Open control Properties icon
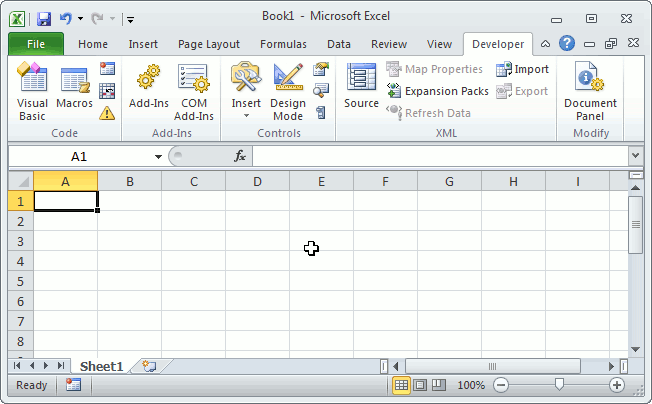Image resolution: width=652 pixels, height=404 pixels. (321, 69)
